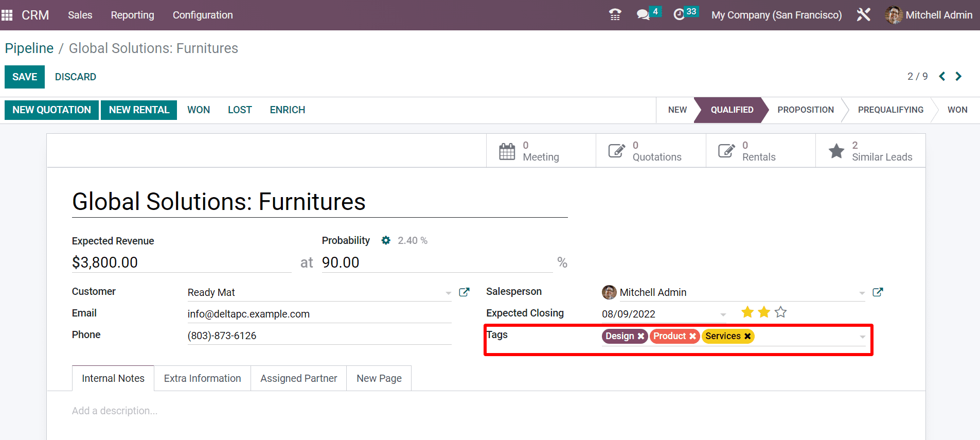Set priority to three stars
Screen dimensions: 980x440
coord(780,312)
